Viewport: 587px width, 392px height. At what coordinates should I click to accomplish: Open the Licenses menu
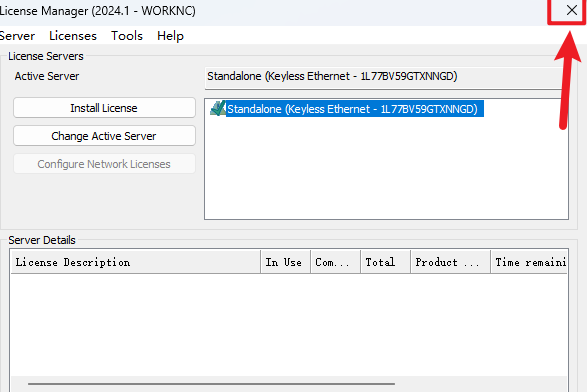tap(73, 36)
